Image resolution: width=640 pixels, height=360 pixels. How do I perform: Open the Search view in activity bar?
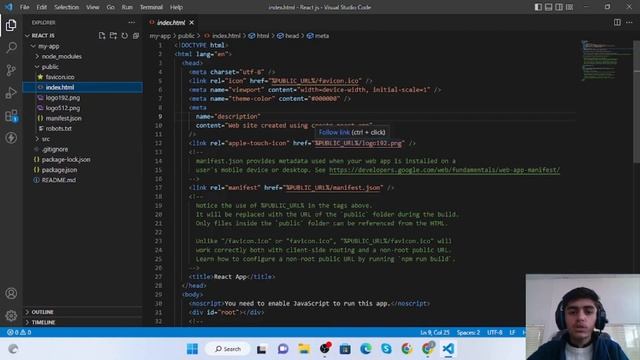pyautogui.click(x=11, y=47)
